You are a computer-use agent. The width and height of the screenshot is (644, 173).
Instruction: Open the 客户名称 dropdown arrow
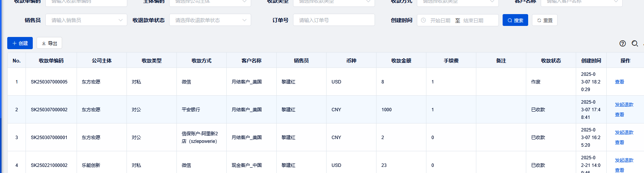(616, 2)
